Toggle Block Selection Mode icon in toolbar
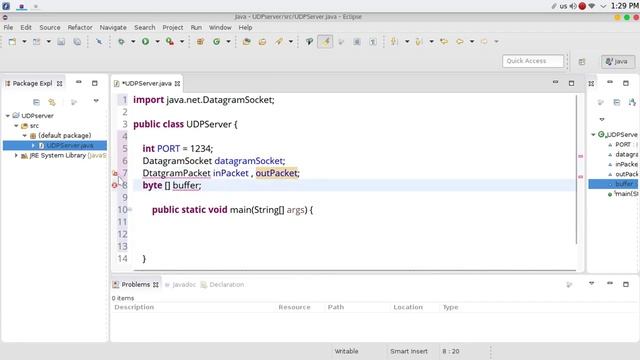The height and width of the screenshot is (360, 640). [x=357, y=42]
